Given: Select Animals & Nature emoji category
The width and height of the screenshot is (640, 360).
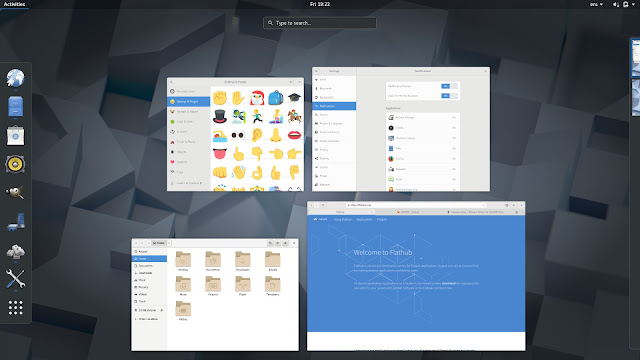Looking at the screenshot, I should 189,111.
